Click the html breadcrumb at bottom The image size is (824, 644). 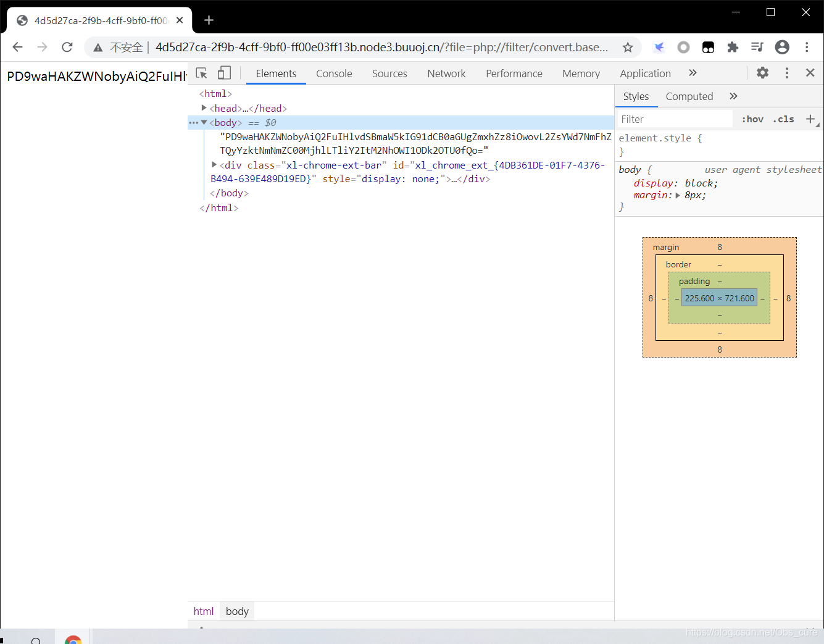coord(203,611)
